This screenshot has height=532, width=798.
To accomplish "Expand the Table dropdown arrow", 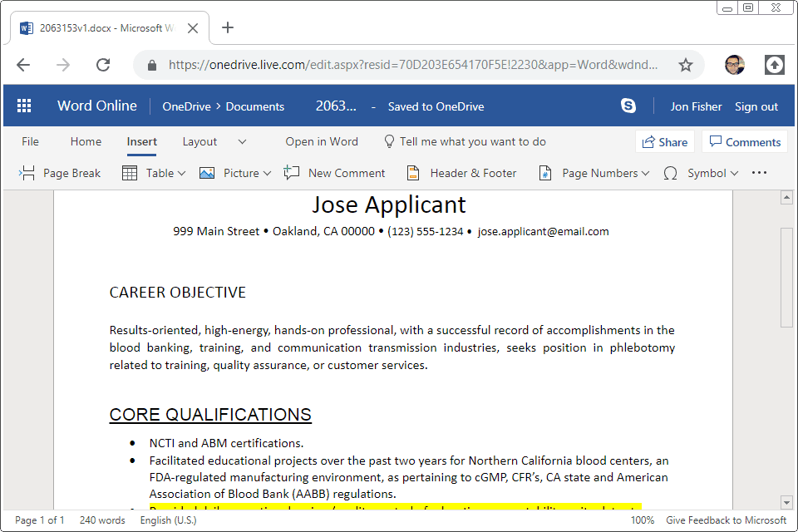I will (x=181, y=172).
